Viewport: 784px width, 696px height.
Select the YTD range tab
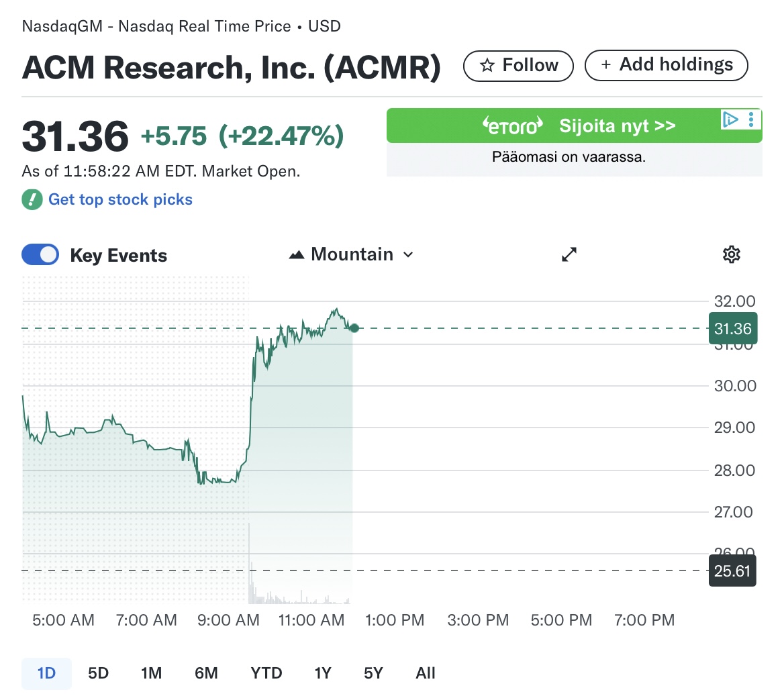266,673
